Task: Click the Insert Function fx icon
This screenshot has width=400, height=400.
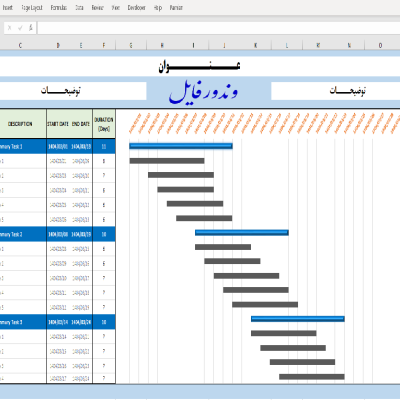Action: 31,28
